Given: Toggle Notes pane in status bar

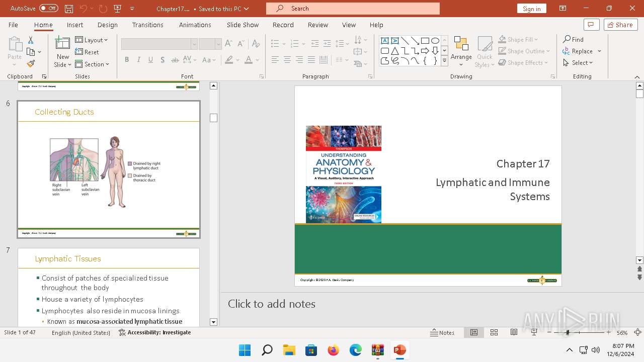Looking at the screenshot, I should pyautogui.click(x=443, y=332).
